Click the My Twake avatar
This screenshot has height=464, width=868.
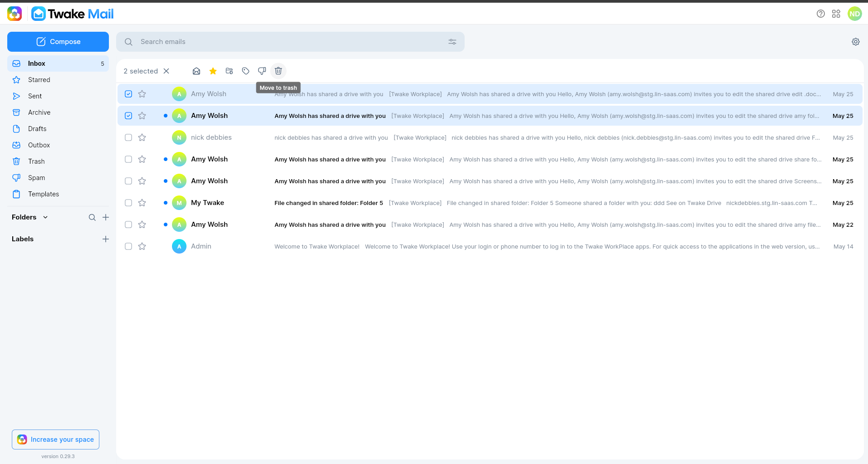(179, 203)
